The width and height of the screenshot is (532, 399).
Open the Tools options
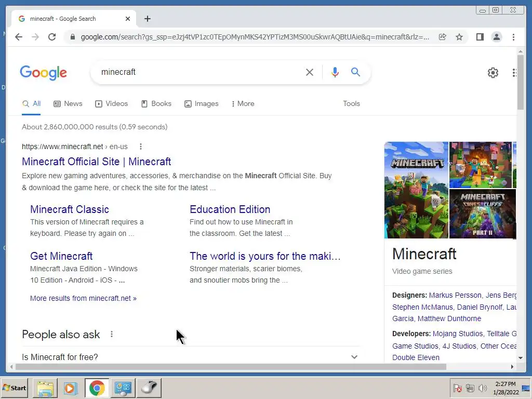pos(351,104)
